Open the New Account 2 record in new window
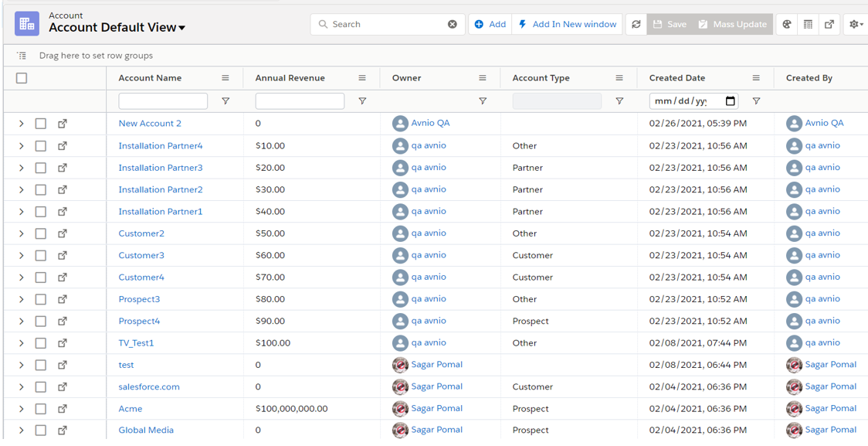 coord(63,124)
